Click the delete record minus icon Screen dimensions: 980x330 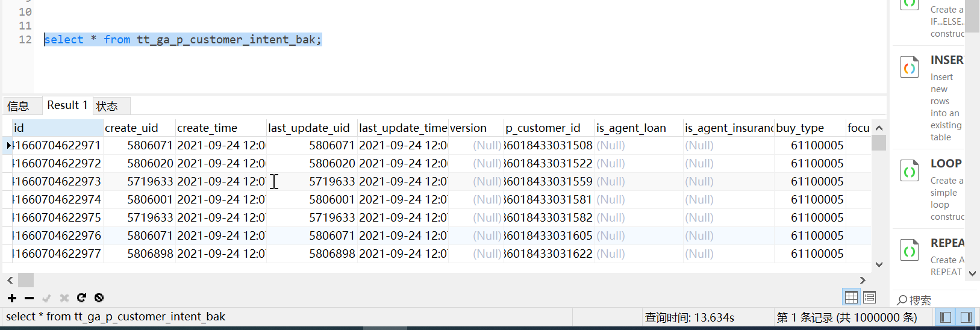[29, 298]
